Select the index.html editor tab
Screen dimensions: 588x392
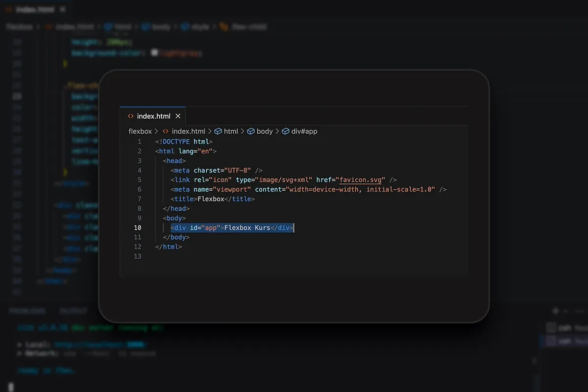[153, 116]
